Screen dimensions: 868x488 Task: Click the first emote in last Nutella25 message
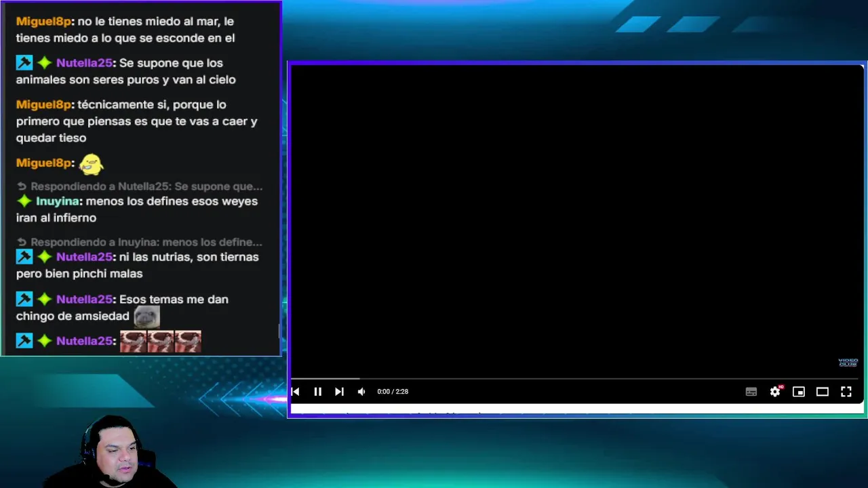[133, 341]
